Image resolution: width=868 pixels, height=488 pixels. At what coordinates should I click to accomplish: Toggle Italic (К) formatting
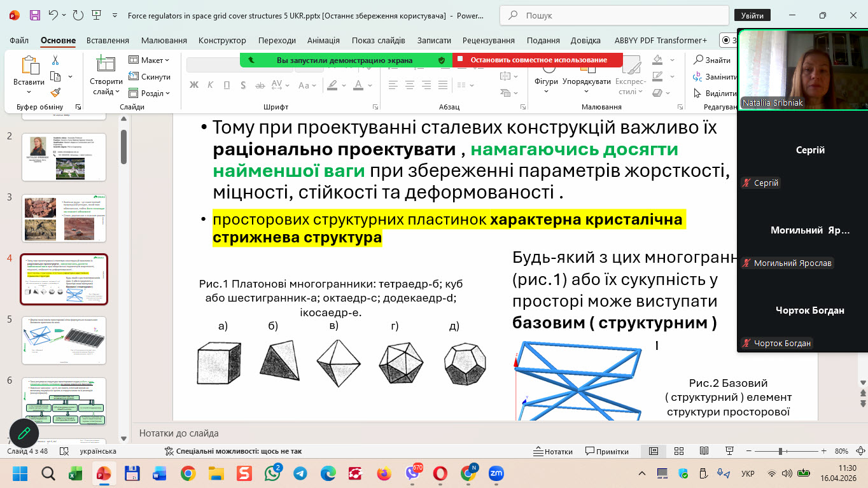[211, 85]
